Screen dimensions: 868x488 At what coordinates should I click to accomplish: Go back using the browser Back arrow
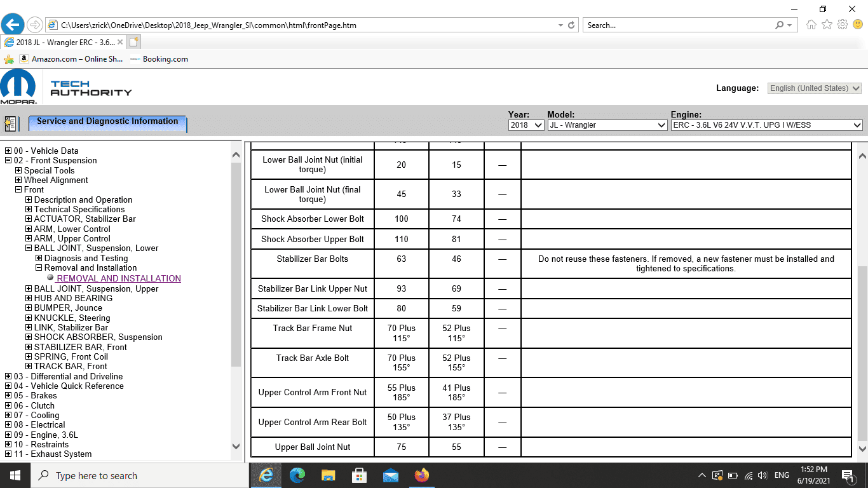pyautogui.click(x=13, y=25)
